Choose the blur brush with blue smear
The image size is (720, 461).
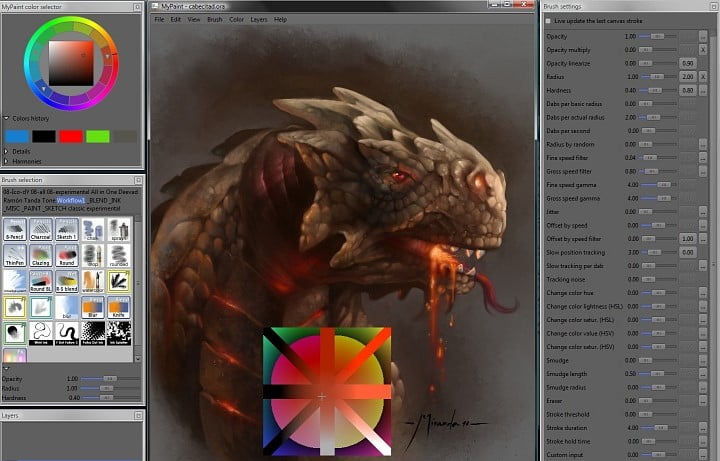tap(67, 307)
